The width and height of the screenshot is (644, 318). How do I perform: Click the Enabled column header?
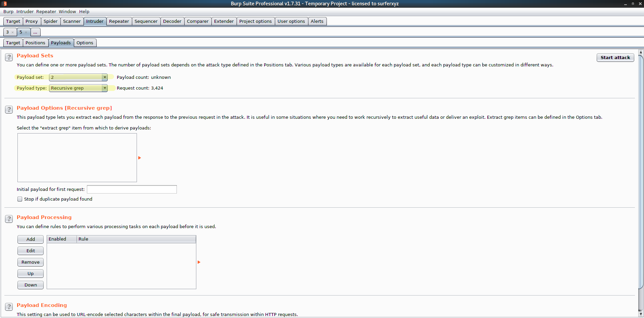point(62,239)
